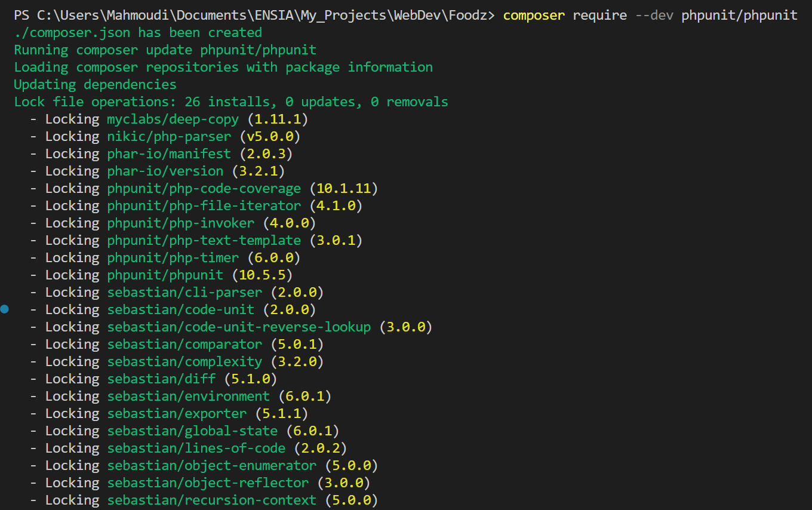The height and width of the screenshot is (510, 812).
Task: Click 'phpunit/php-text-template' package name
Action: point(204,240)
